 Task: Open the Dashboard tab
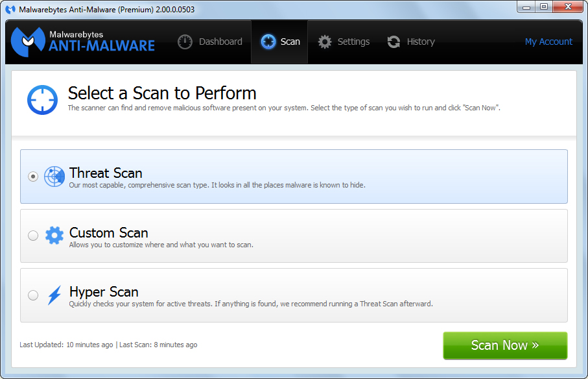tap(210, 42)
